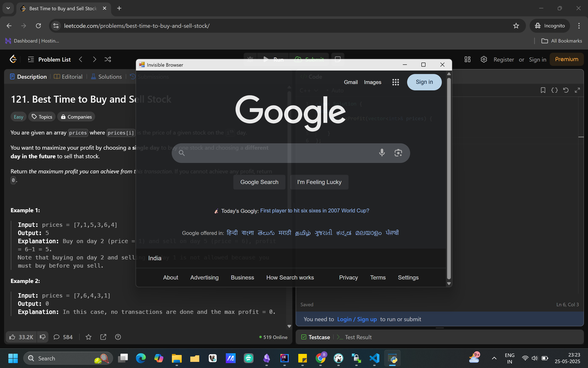Open a new Chrome tab
The image size is (588, 368).
click(119, 8)
